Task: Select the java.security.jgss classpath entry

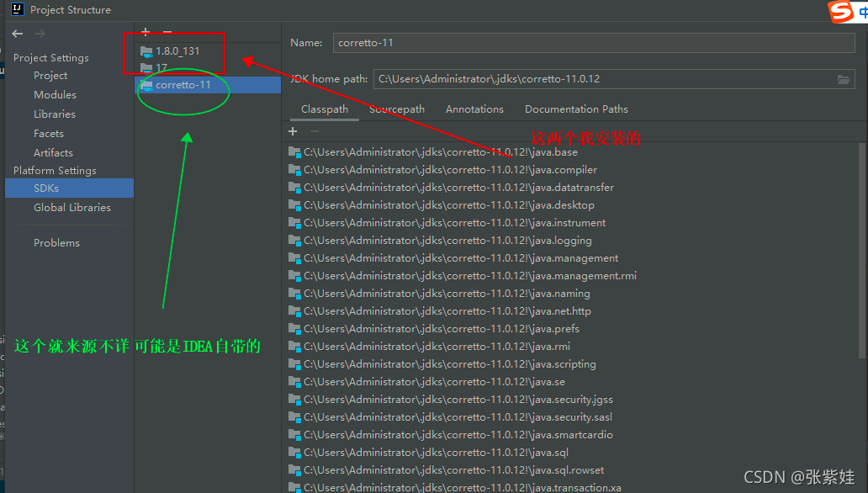Action: 451,400
